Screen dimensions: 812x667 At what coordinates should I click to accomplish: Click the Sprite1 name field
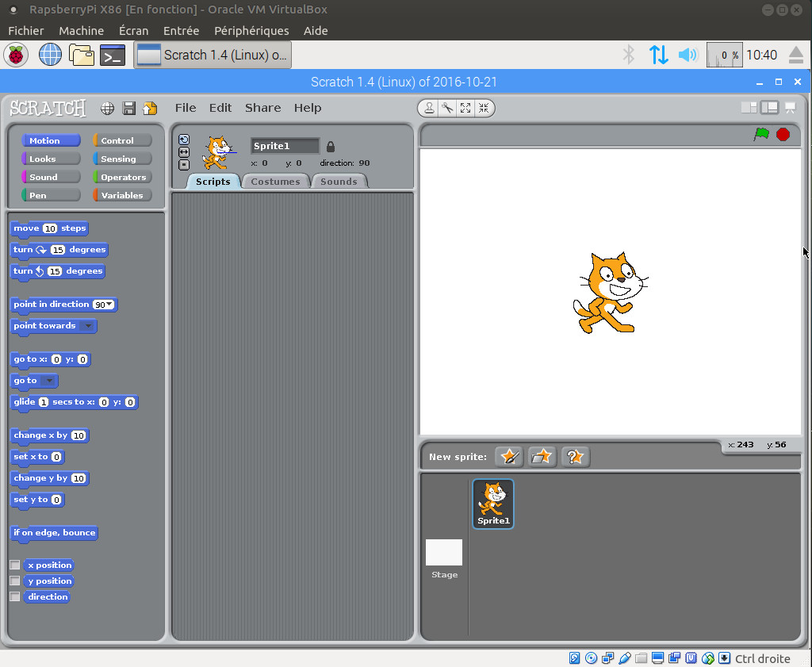pos(285,146)
